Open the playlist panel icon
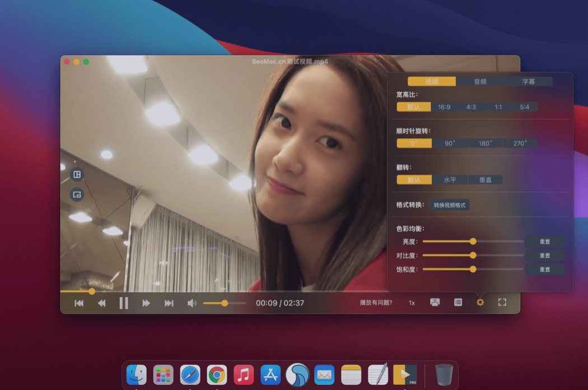Viewport: 588px width, 390px height. pyautogui.click(x=458, y=302)
